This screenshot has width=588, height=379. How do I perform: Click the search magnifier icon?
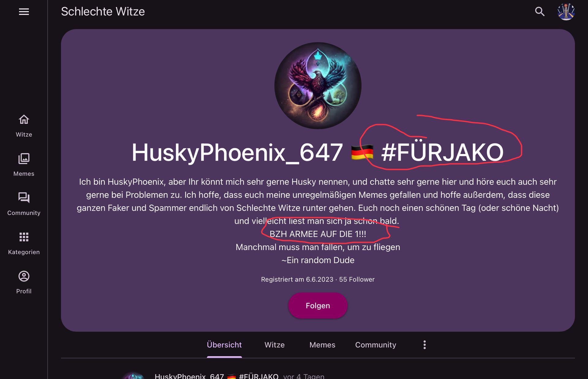(x=540, y=12)
